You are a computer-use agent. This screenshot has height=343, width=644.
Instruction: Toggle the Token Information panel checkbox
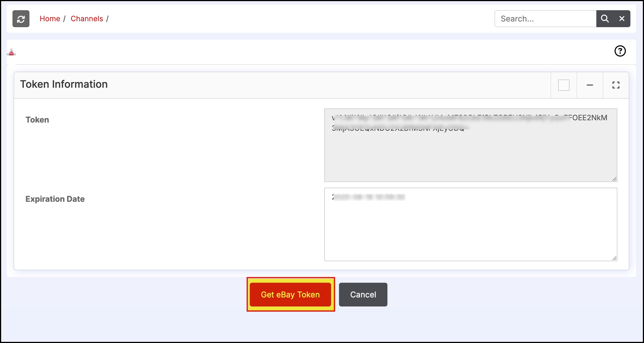coord(564,85)
